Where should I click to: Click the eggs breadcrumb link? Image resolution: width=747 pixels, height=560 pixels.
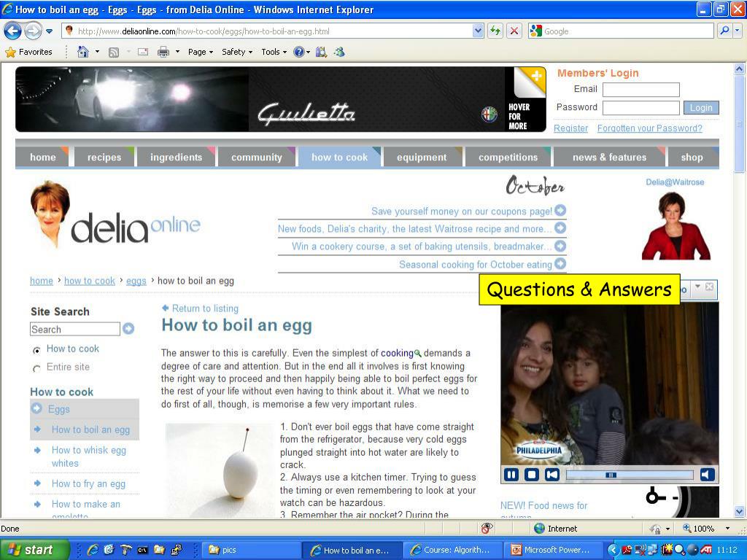[x=136, y=281]
